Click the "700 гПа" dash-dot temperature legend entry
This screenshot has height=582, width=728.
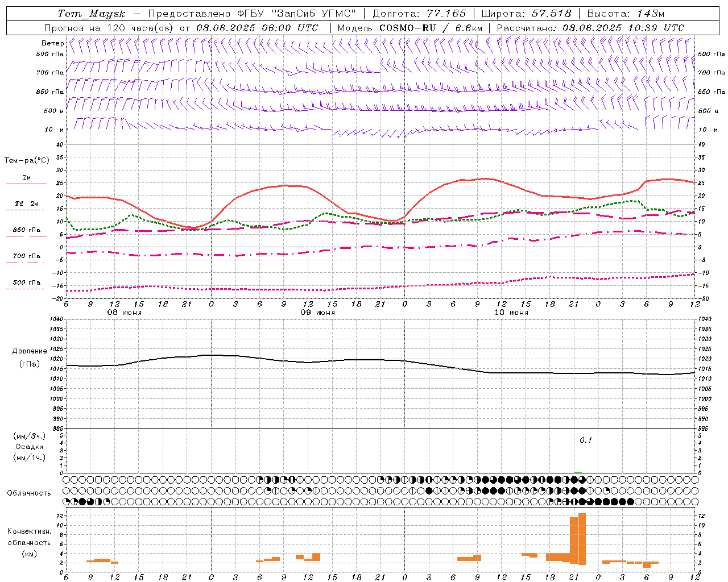(x=26, y=257)
